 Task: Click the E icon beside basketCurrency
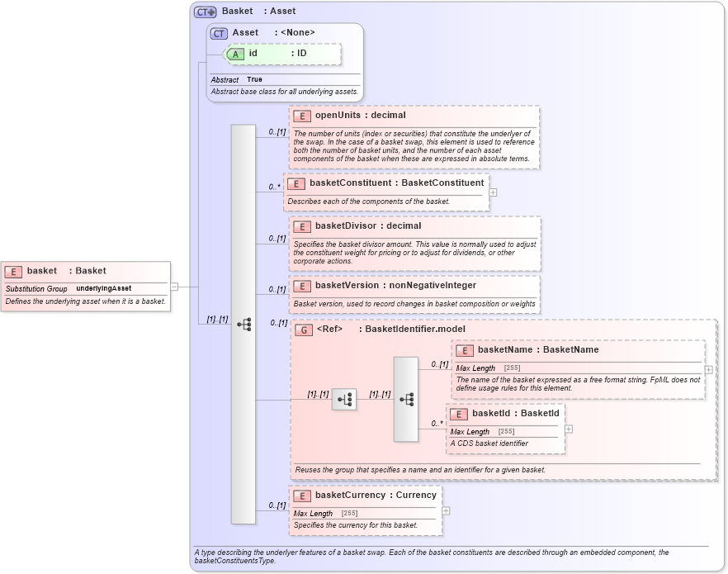pos(302,496)
